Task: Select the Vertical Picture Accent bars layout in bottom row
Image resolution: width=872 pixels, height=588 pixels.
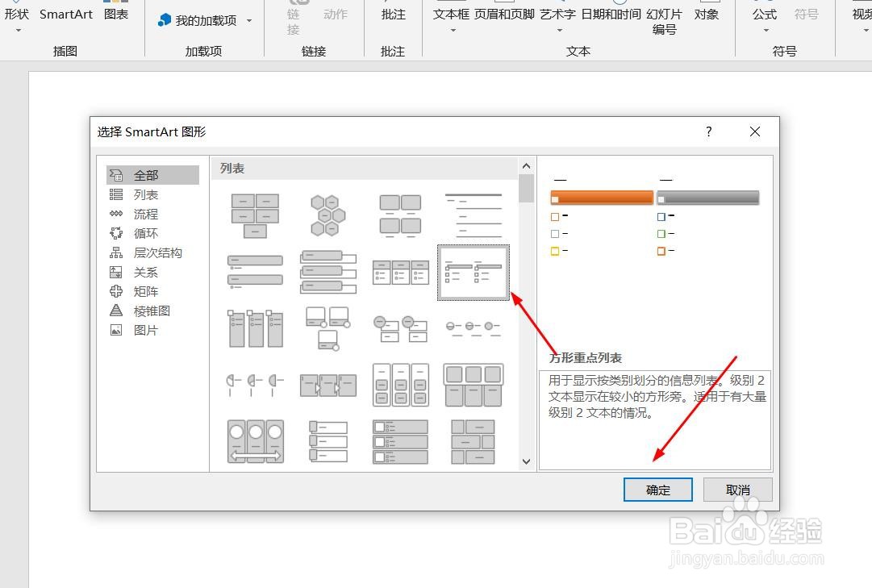Action: pos(400,442)
